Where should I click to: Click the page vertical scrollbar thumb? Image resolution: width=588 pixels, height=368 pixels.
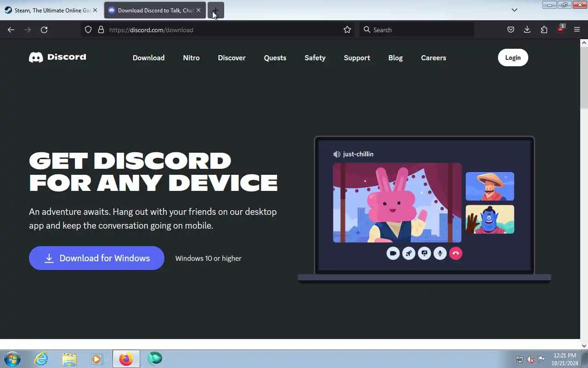click(x=584, y=78)
